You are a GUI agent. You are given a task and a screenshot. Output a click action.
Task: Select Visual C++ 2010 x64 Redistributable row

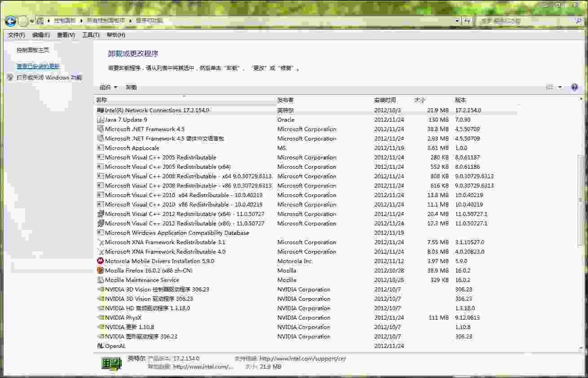coord(305,195)
